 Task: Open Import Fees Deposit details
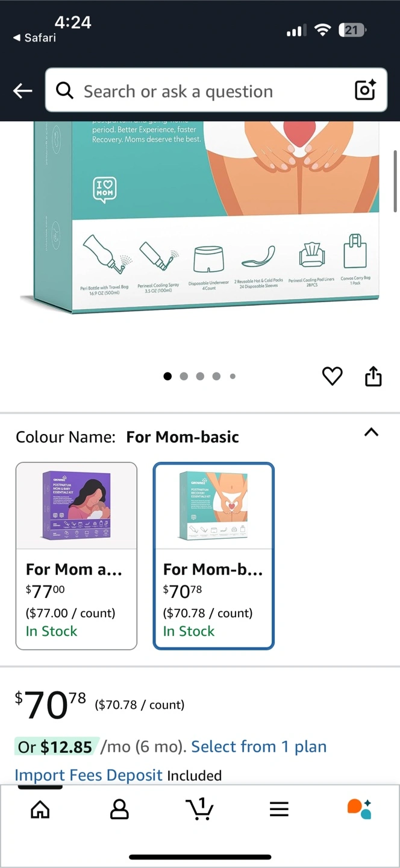[x=89, y=775]
